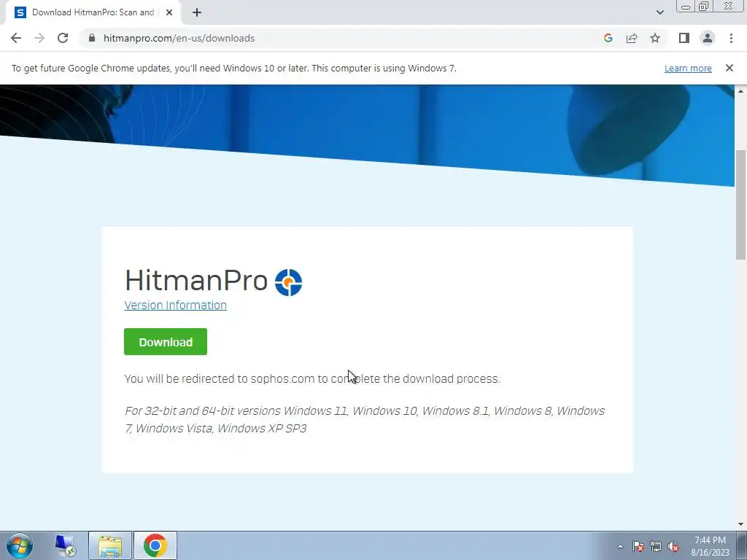Open the Chrome side panel

tap(684, 38)
